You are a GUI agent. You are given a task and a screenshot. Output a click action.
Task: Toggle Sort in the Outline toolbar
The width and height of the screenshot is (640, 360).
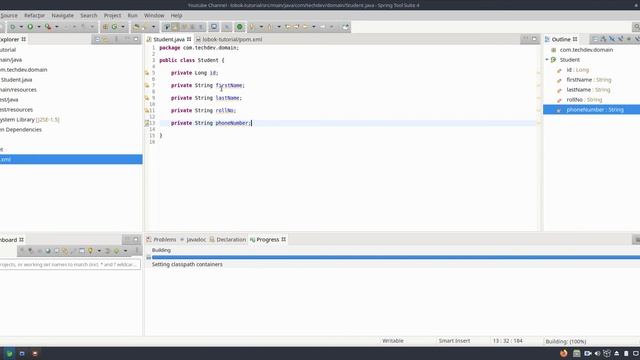pos(603,39)
